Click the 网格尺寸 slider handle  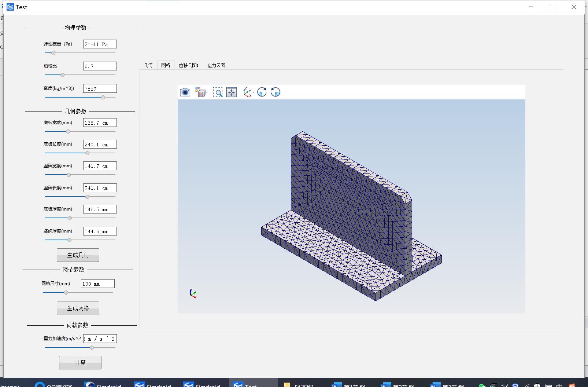(x=66, y=292)
